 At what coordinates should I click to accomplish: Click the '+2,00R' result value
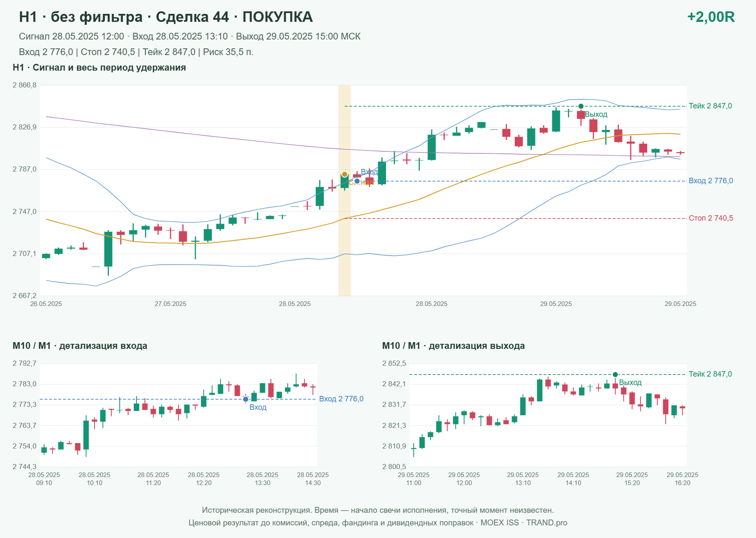coord(711,17)
